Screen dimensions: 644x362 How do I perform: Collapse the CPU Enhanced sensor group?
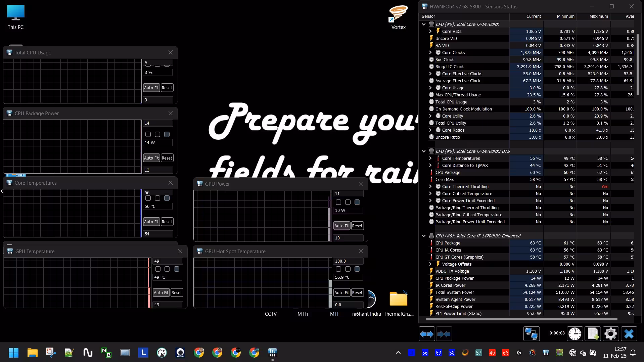coord(424,236)
